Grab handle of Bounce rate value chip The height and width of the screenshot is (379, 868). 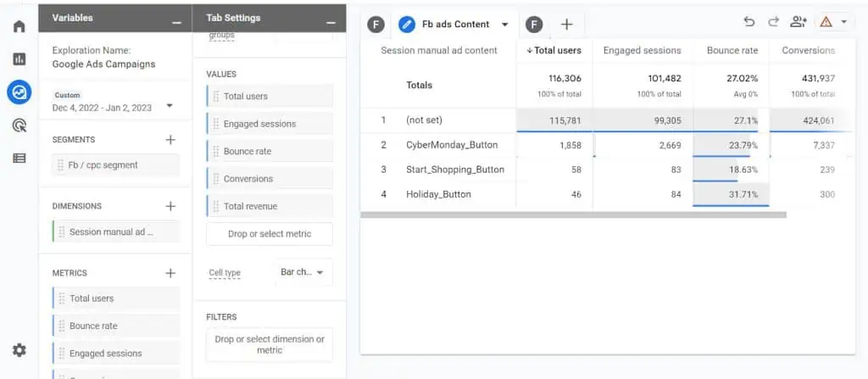pos(216,151)
